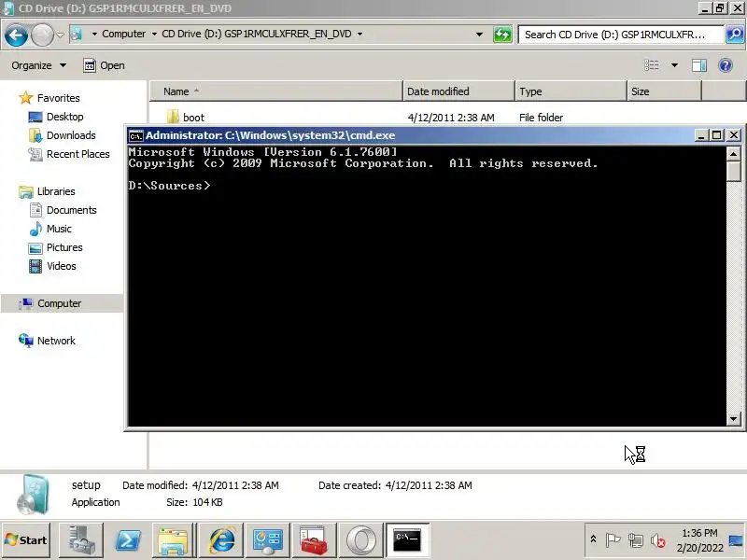Screen dimensions: 747x560
Task: Launch Windows PowerShell from taskbar
Action: [128, 540]
